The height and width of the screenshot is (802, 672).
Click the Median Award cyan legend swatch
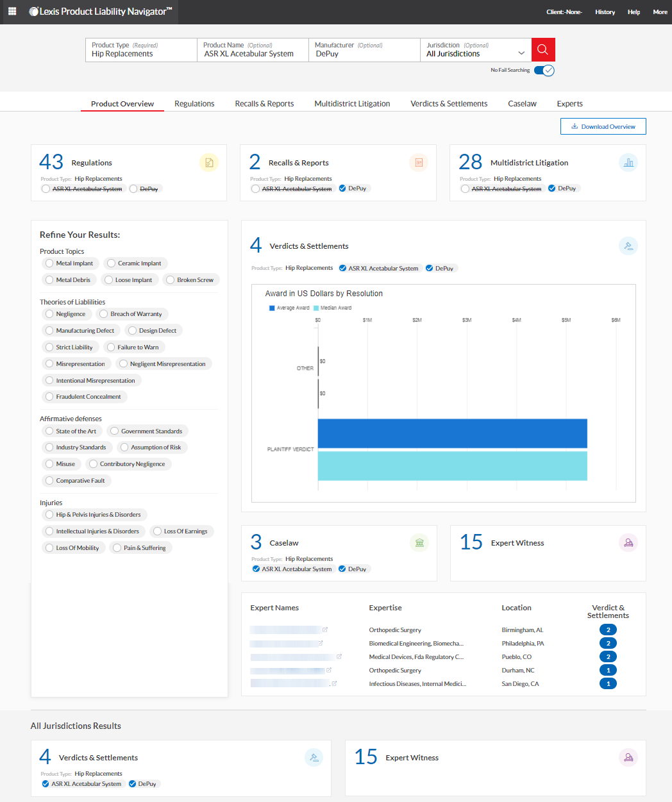click(316, 308)
